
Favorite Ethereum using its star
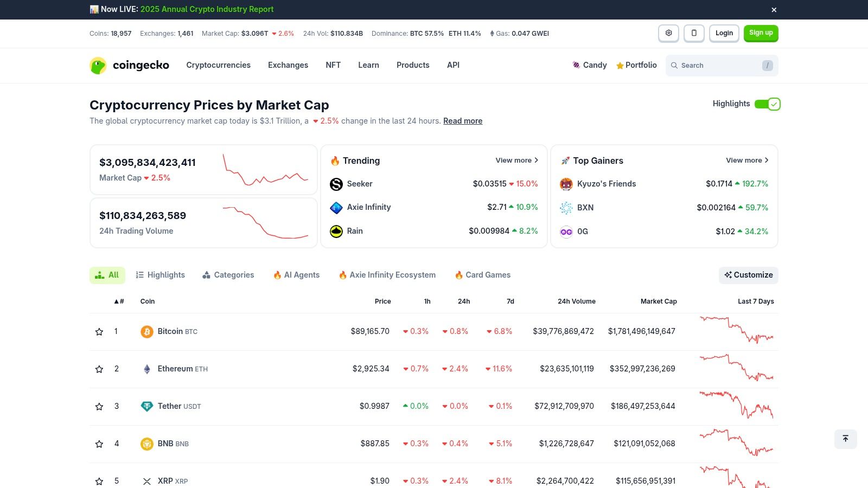point(99,369)
